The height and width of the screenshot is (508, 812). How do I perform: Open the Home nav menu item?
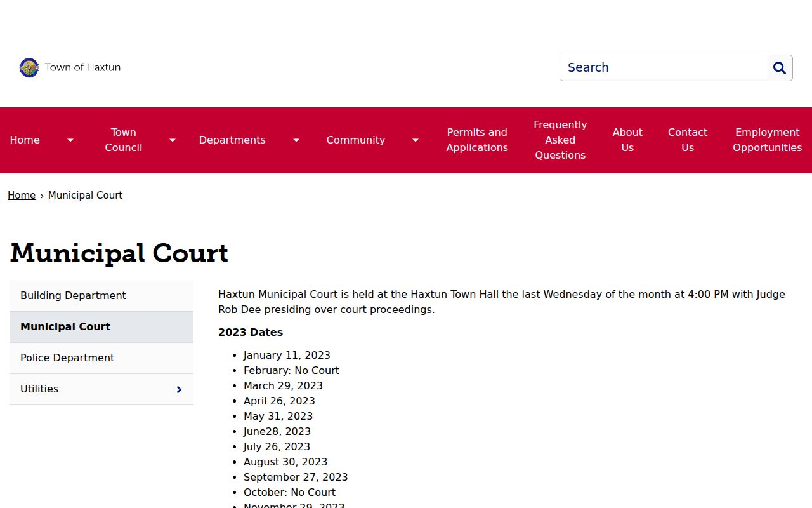coord(25,140)
